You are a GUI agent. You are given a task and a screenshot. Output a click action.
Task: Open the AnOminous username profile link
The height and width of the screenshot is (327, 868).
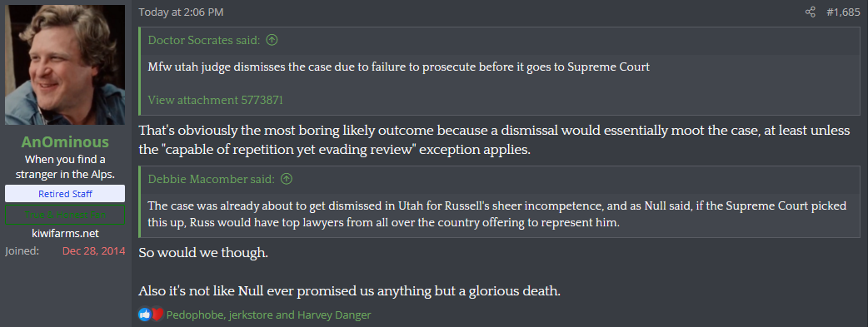click(x=65, y=142)
